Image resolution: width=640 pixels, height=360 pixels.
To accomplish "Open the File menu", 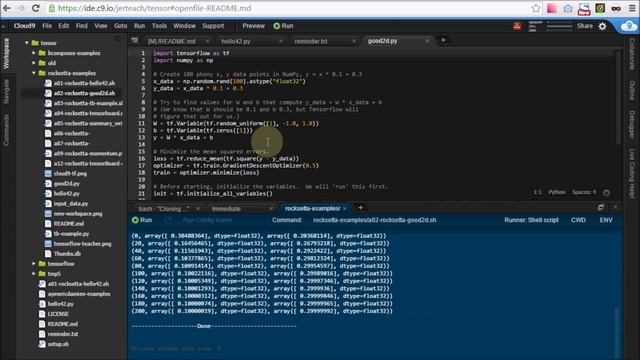I will (47, 26).
